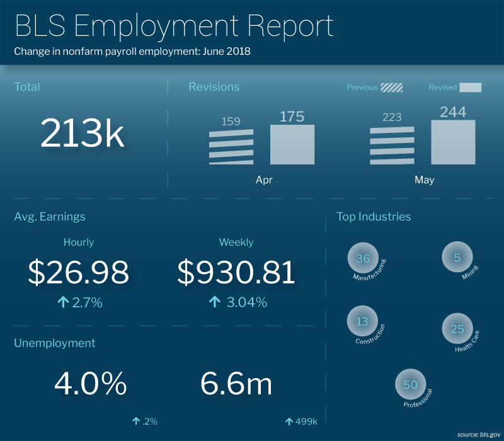
Task: Click the "Weekly" label
Action: pos(236,242)
